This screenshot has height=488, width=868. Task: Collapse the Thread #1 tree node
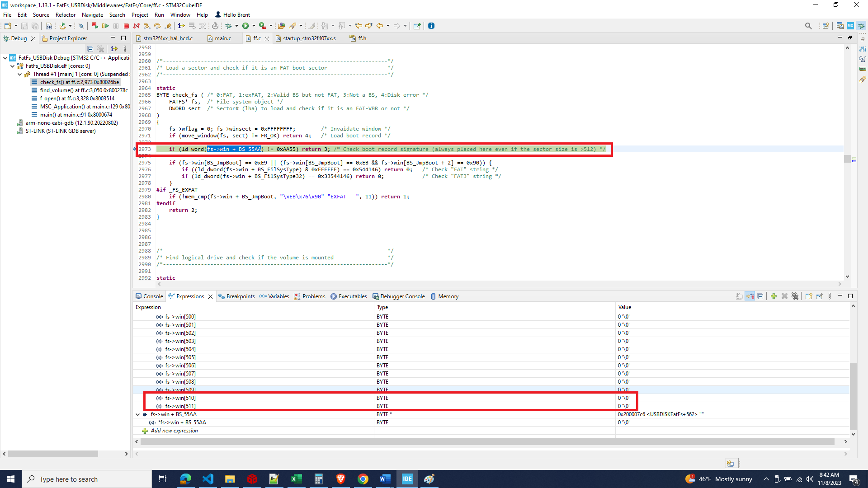[x=20, y=74]
